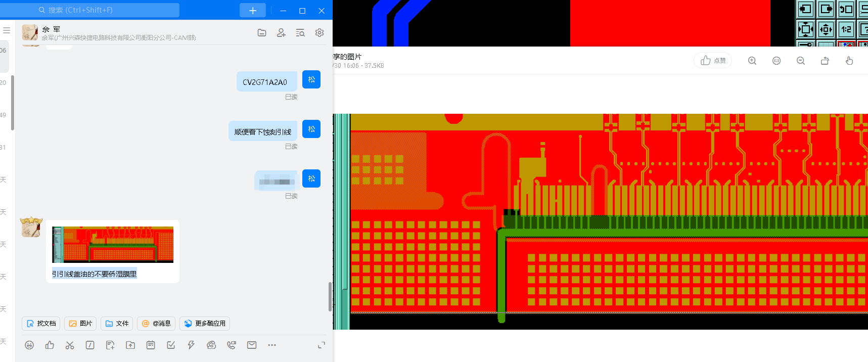Click the sender avatar beside the image message
868x362 pixels.
coord(31,227)
